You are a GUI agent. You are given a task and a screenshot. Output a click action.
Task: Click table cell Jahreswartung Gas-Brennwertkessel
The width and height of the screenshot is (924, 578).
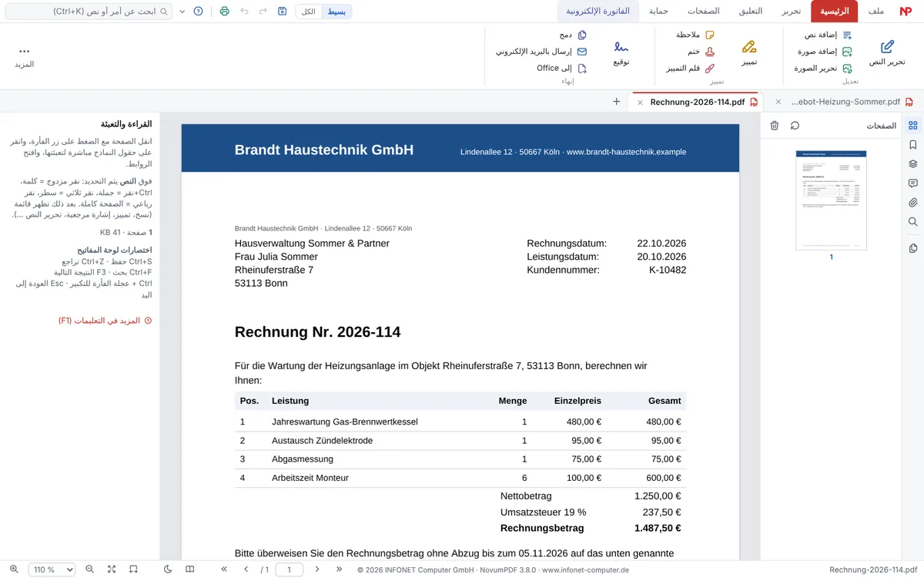[x=345, y=422]
